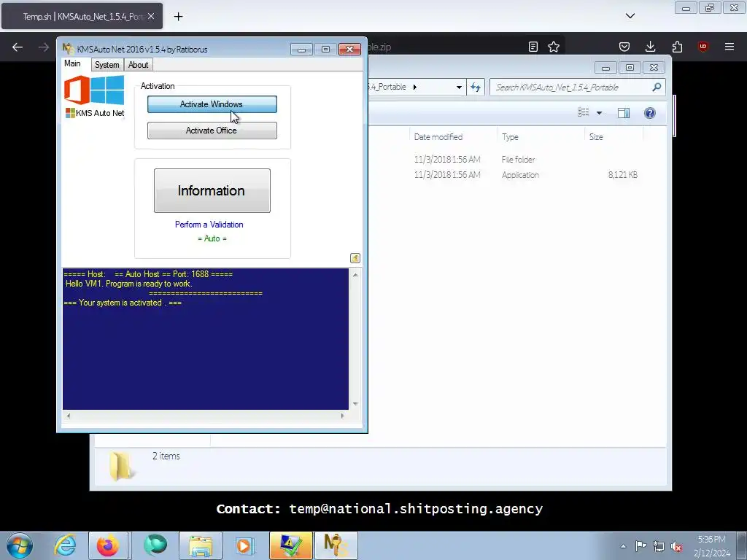Click the Activate Windows button
The width and height of the screenshot is (747, 560).
212,104
